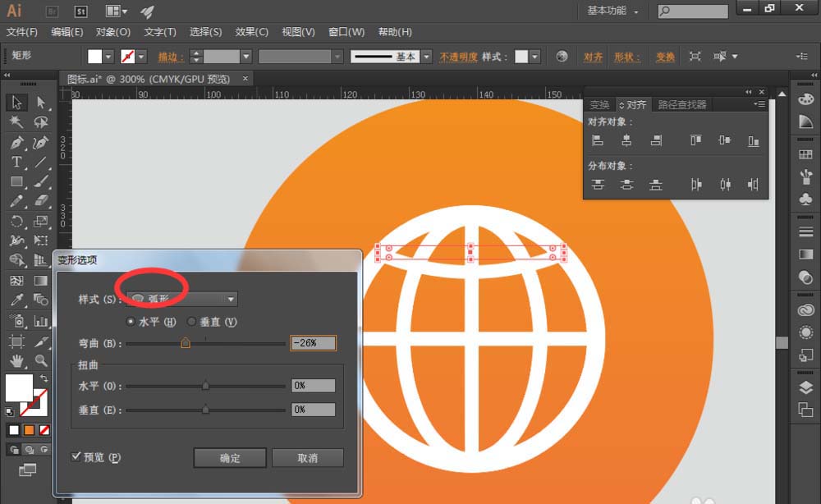
Task: Open the Color palette panel icon
Action: (806, 99)
